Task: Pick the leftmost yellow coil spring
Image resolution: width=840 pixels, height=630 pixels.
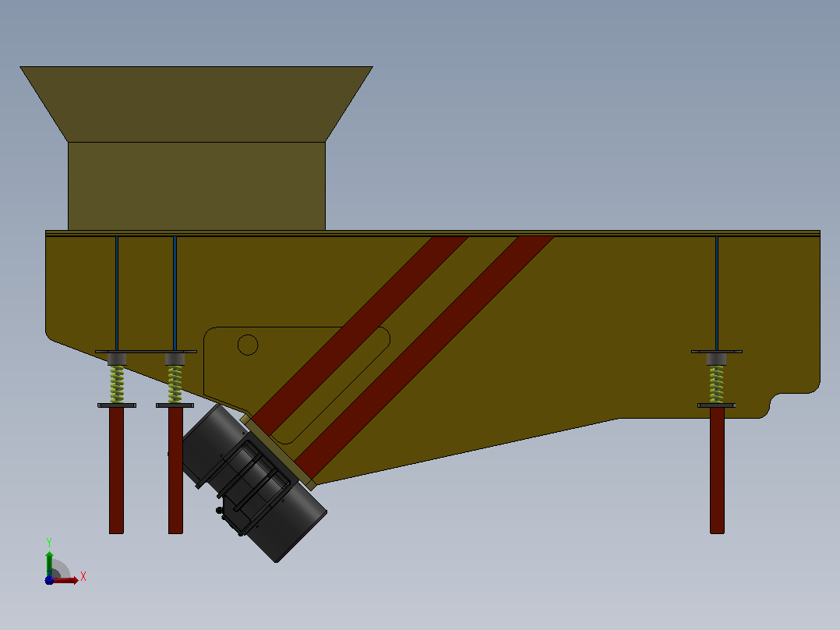Action: pos(117,384)
